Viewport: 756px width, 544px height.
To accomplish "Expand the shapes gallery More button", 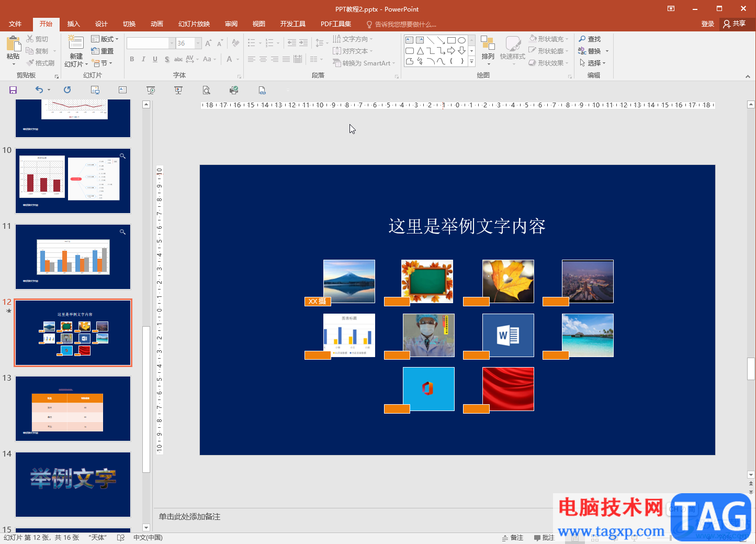I will coord(471,61).
